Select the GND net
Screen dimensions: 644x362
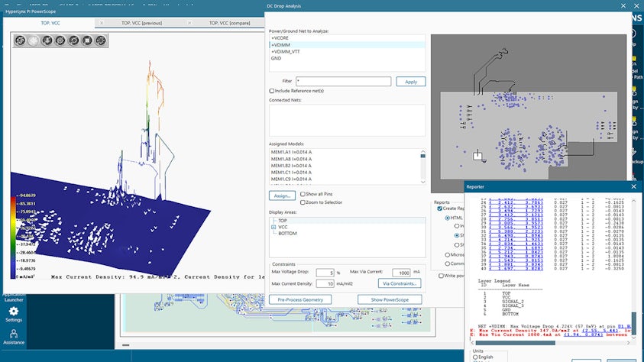coord(347,58)
